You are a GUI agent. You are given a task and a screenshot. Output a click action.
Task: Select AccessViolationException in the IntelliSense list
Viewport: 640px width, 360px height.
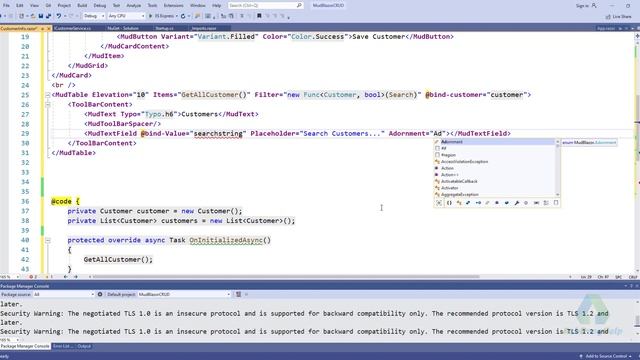(x=495, y=162)
